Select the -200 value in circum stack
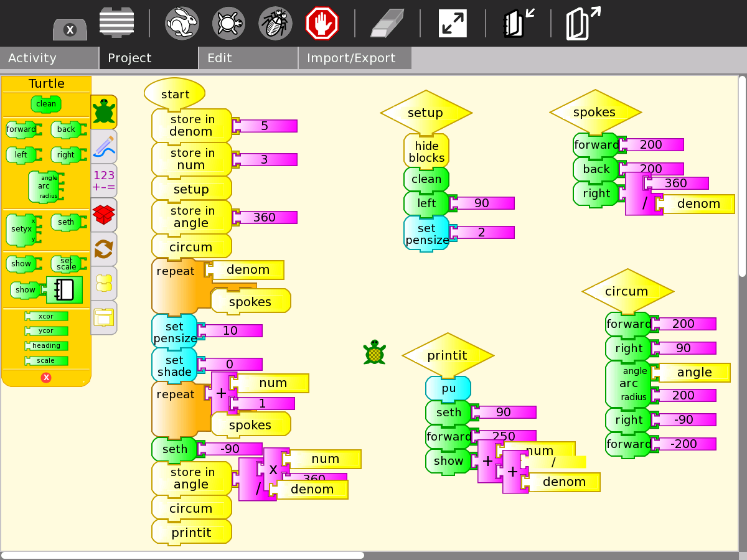This screenshot has width=747, height=560. tap(684, 444)
